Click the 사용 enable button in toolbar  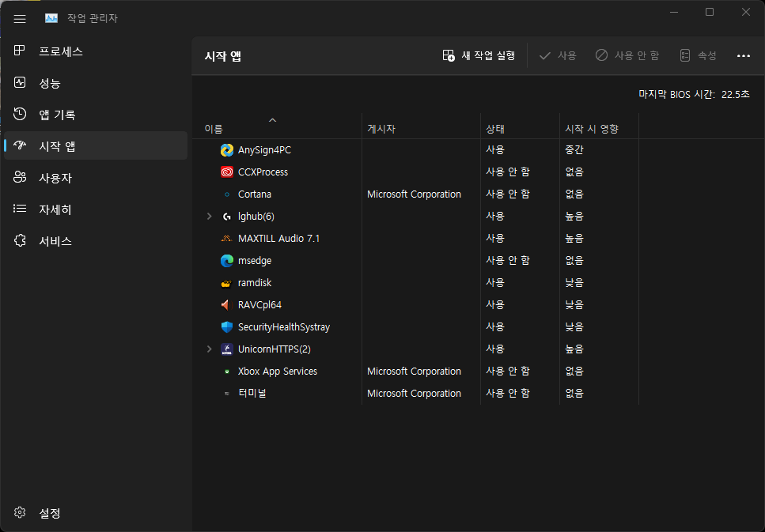pos(558,55)
